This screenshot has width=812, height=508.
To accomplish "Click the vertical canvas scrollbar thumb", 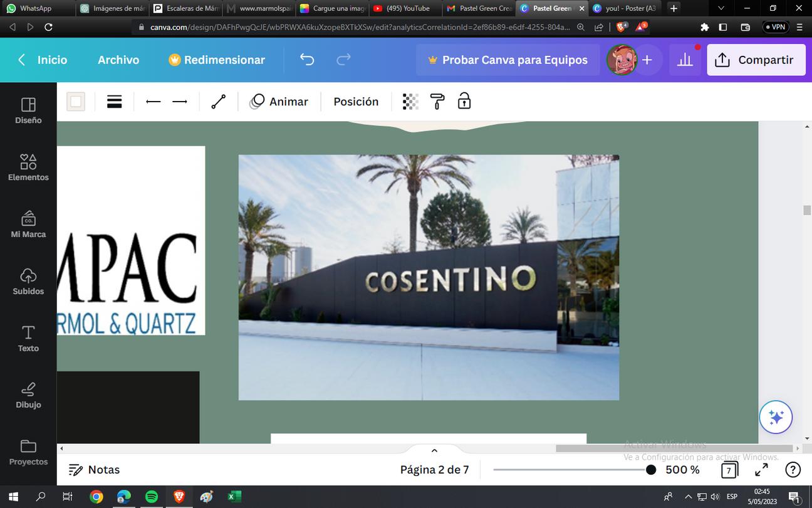I will (807, 210).
